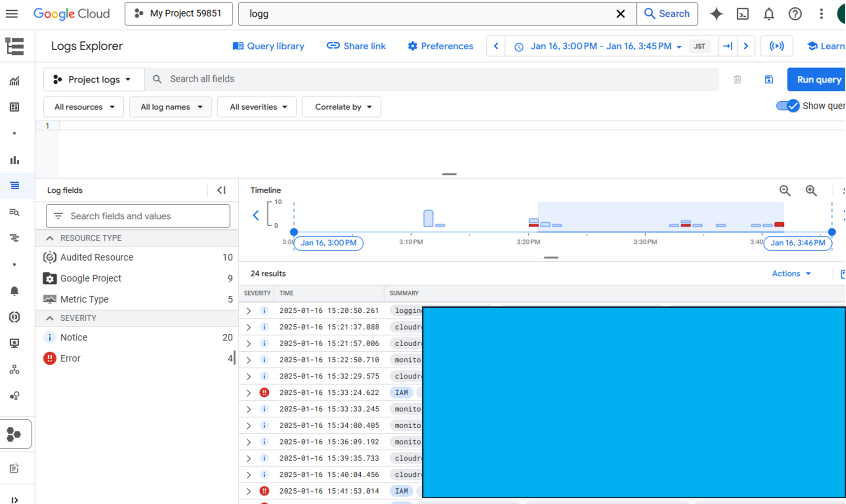Image resolution: width=846 pixels, height=504 pixels.
Task: Filter by Metric Type resource
Action: (x=138, y=299)
